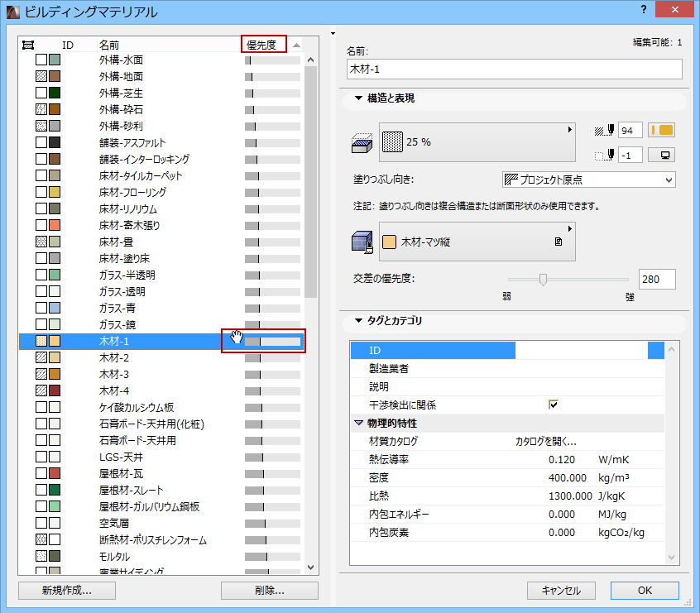Click the 削除... button

click(x=269, y=590)
